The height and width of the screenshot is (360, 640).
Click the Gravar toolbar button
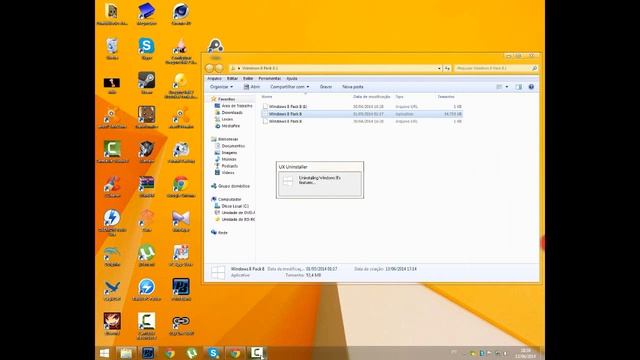point(326,87)
